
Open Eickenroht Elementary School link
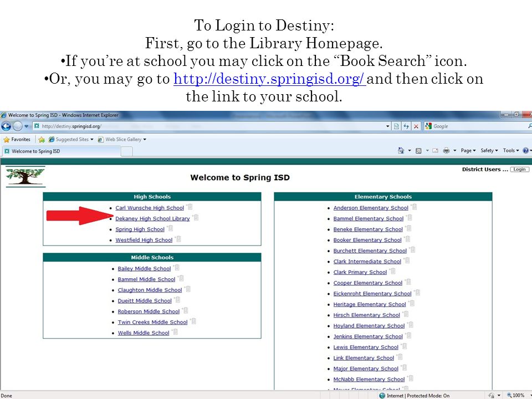coord(372,294)
